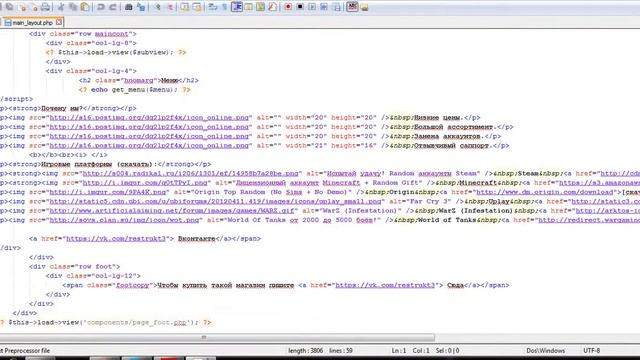Viewport: 640px width, 360px height.
Task: Start macro recording with red dot
Action: [288, 7]
